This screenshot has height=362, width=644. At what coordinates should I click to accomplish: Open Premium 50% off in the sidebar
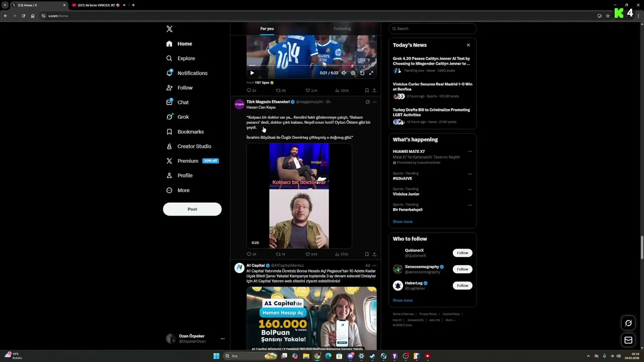click(192, 161)
